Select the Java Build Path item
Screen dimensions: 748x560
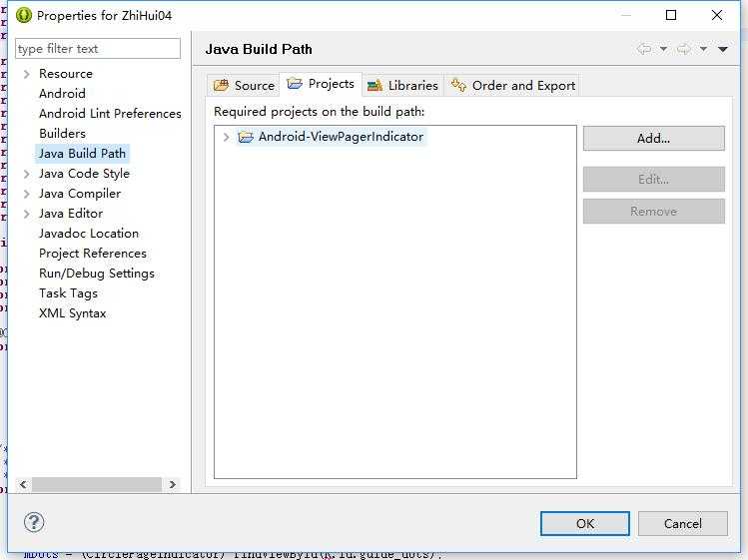pyautogui.click(x=82, y=154)
